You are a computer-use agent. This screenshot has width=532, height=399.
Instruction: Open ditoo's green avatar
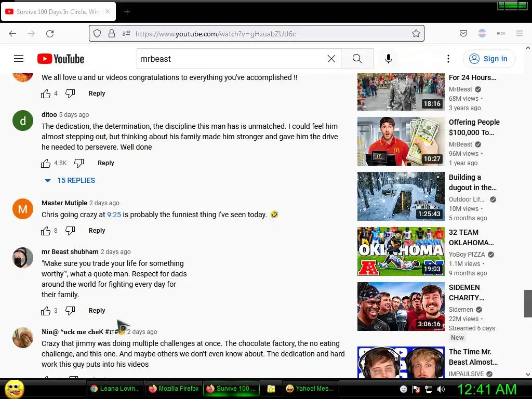(23, 121)
